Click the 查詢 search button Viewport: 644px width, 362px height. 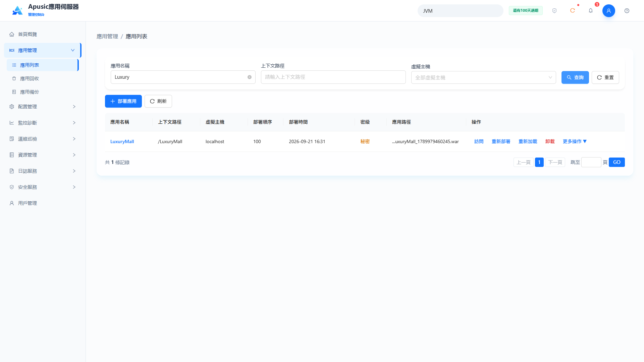[x=575, y=77]
